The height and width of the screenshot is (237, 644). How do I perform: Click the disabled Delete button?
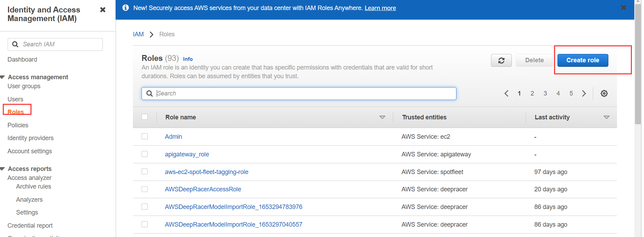tap(534, 60)
